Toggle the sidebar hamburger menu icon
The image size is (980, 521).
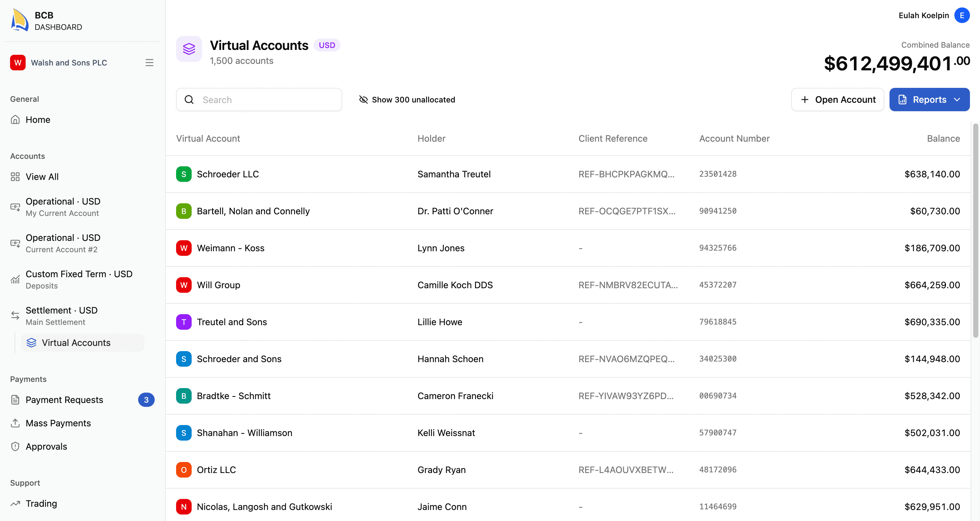point(149,63)
